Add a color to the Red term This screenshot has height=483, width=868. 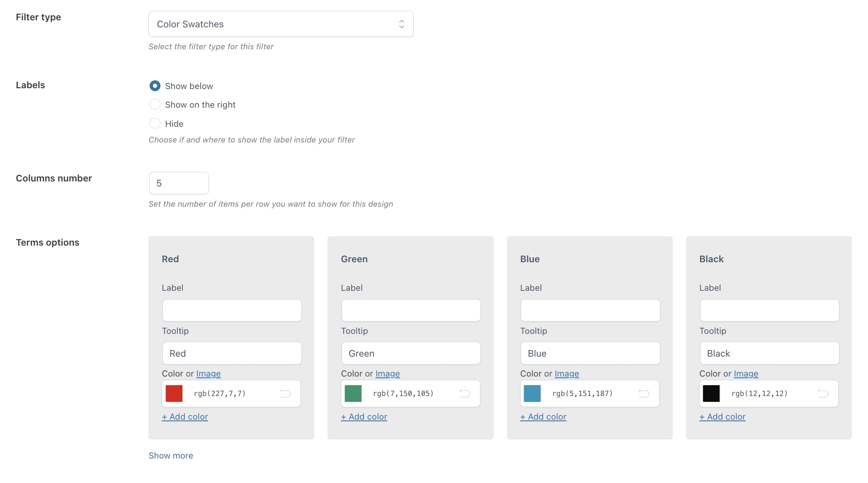(x=185, y=417)
